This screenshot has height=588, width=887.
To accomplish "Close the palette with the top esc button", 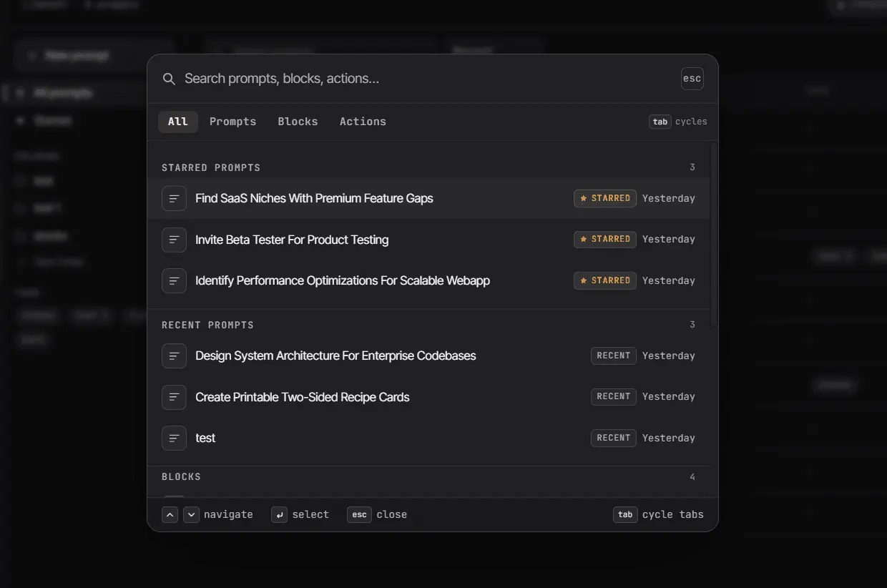I will (692, 79).
